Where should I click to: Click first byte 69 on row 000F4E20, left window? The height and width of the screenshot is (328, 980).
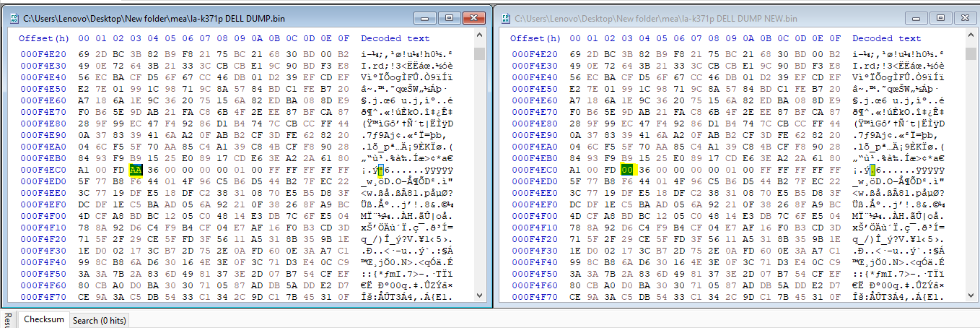tap(83, 53)
